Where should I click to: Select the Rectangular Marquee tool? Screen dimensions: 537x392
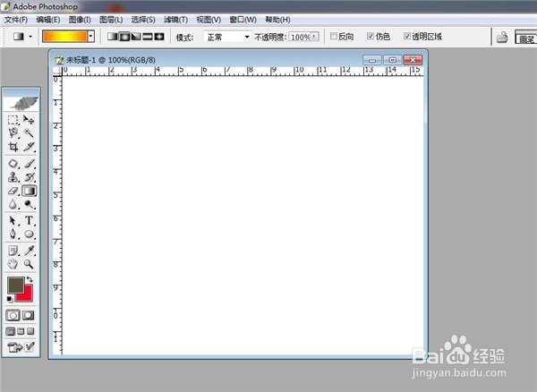point(13,120)
